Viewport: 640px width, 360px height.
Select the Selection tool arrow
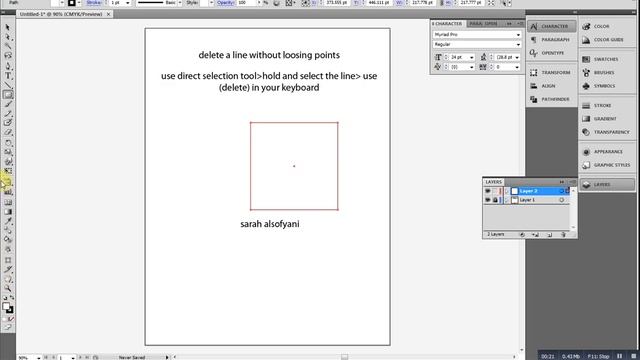(8, 27)
